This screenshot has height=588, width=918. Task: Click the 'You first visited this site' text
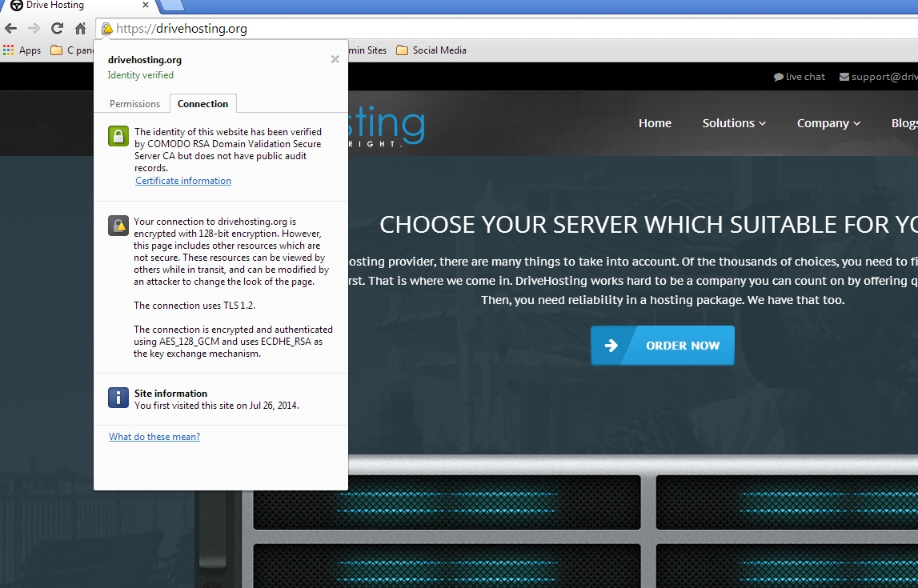[x=217, y=406]
